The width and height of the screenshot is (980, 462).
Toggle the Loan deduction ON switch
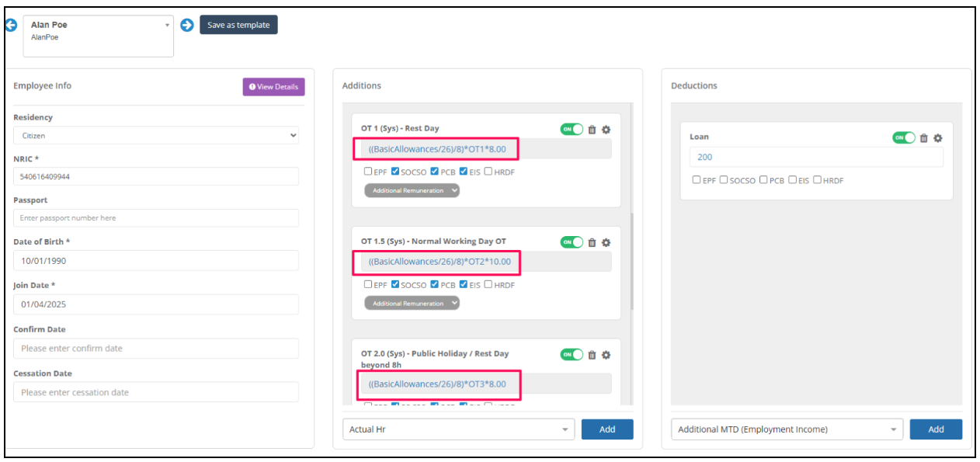904,137
